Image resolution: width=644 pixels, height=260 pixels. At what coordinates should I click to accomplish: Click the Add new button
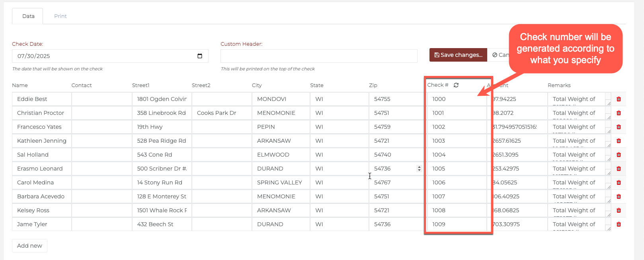click(29, 246)
